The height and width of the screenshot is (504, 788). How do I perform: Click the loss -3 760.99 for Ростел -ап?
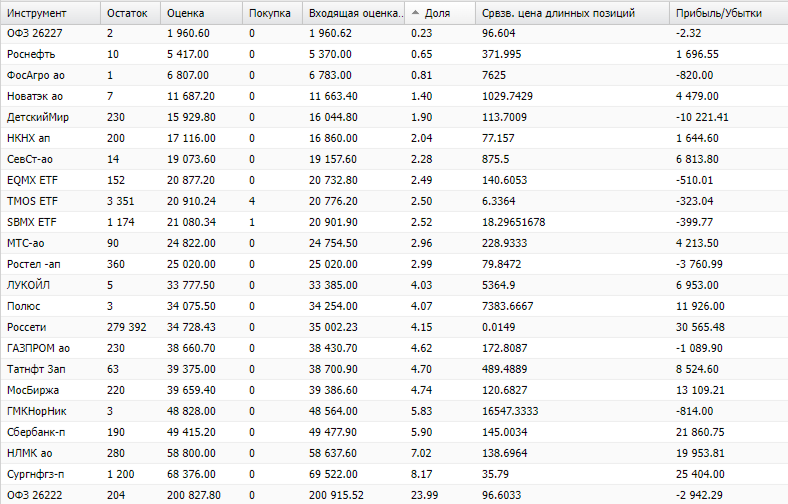(x=699, y=264)
